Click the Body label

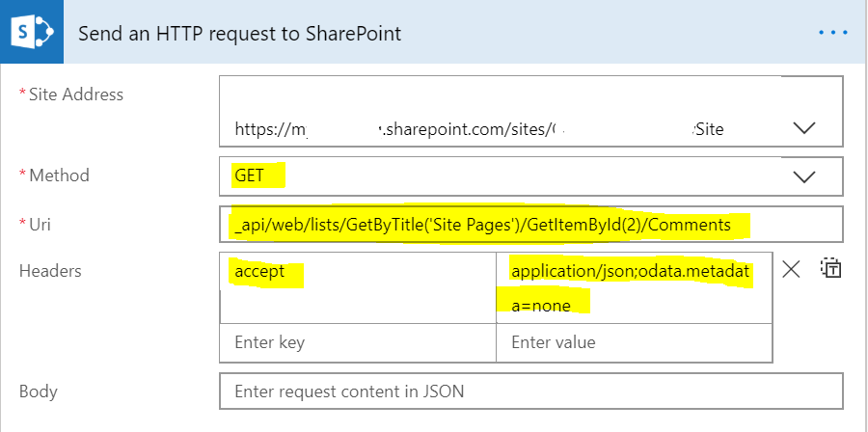[x=39, y=391]
